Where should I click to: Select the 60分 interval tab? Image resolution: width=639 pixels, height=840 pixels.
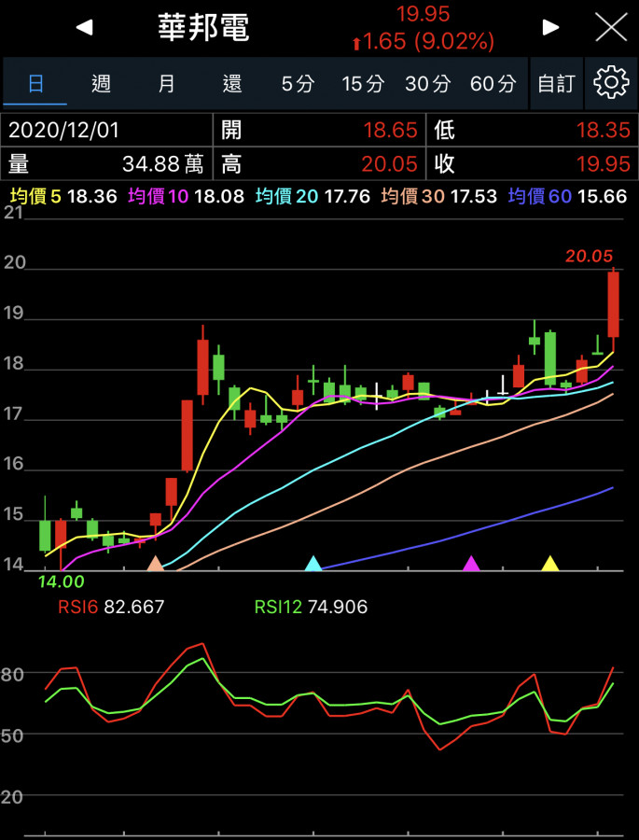(x=493, y=83)
